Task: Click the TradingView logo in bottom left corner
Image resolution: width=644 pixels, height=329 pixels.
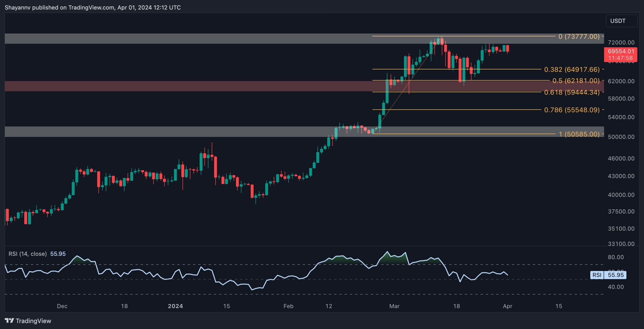Action: tap(28, 321)
